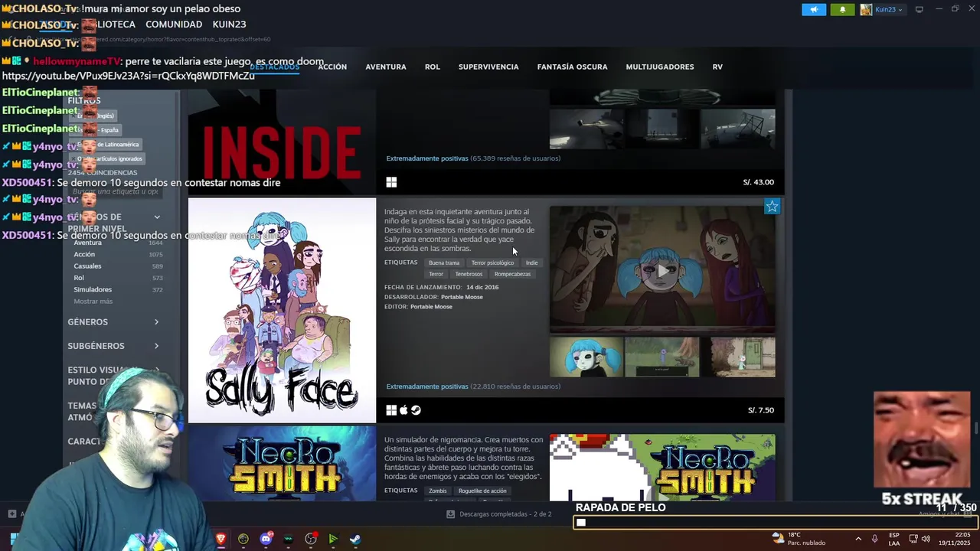Viewport: 980px width, 551px height.
Task: Open editor link Portable Moose
Action: (431, 307)
